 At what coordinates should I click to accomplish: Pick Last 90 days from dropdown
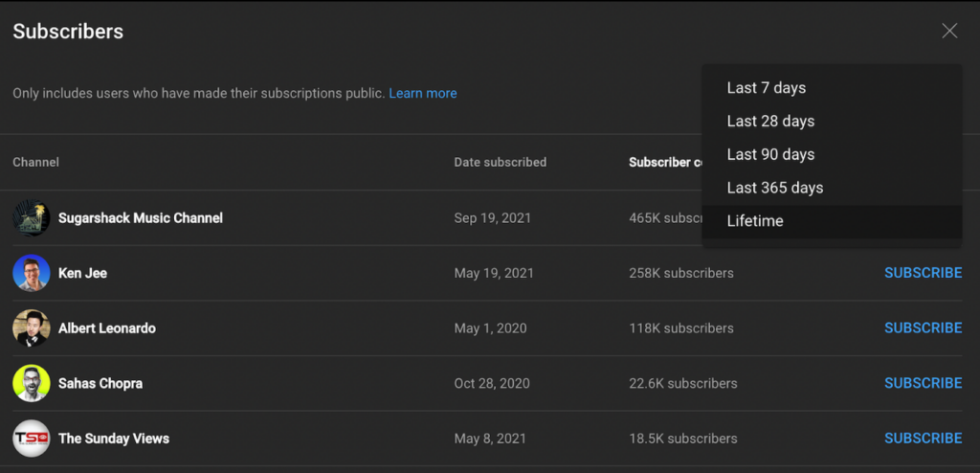(770, 155)
